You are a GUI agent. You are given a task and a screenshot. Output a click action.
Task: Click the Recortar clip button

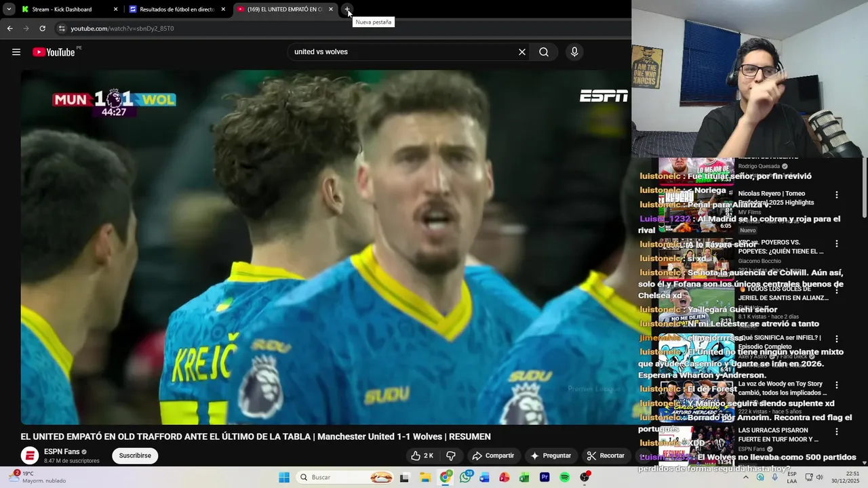[606, 455]
